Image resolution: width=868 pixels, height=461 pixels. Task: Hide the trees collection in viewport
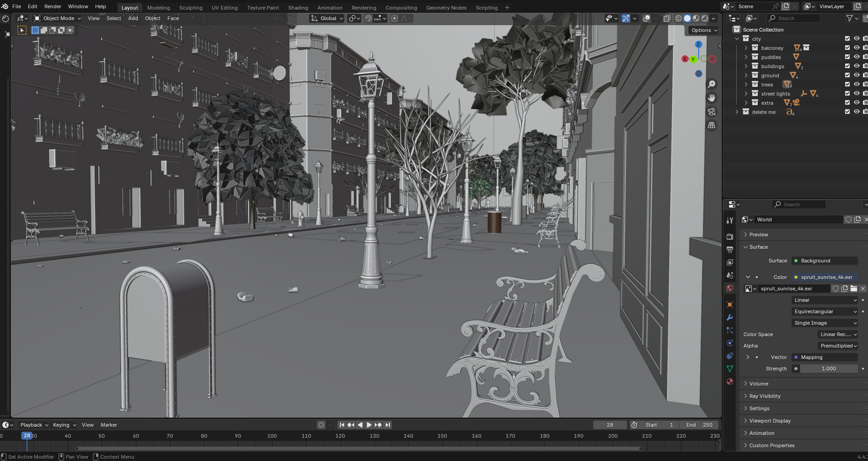[857, 85]
